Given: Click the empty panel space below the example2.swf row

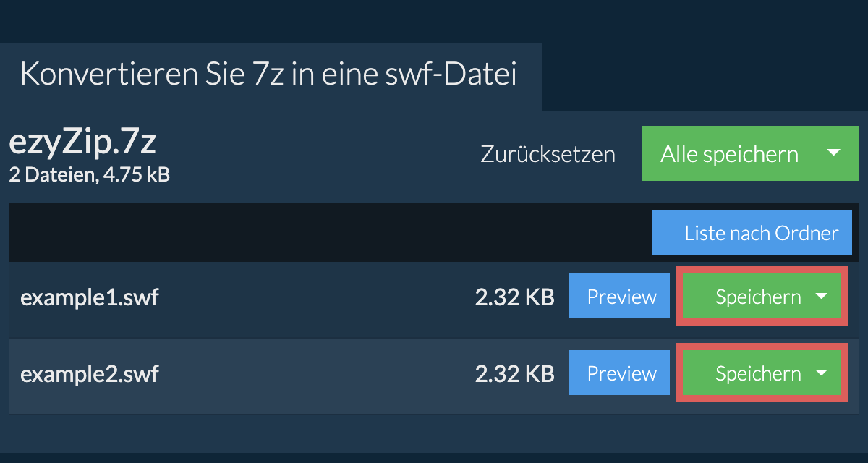Looking at the screenshot, I should point(434,433).
